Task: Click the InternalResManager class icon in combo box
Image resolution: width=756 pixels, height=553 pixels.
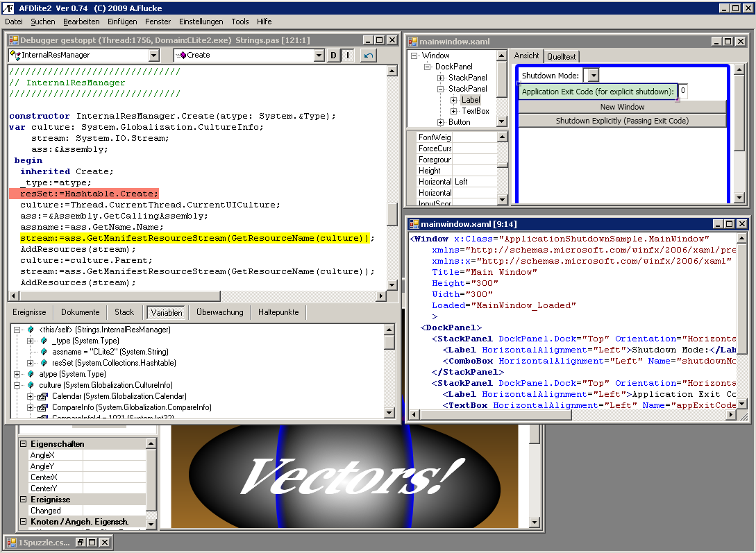Action: (x=15, y=55)
